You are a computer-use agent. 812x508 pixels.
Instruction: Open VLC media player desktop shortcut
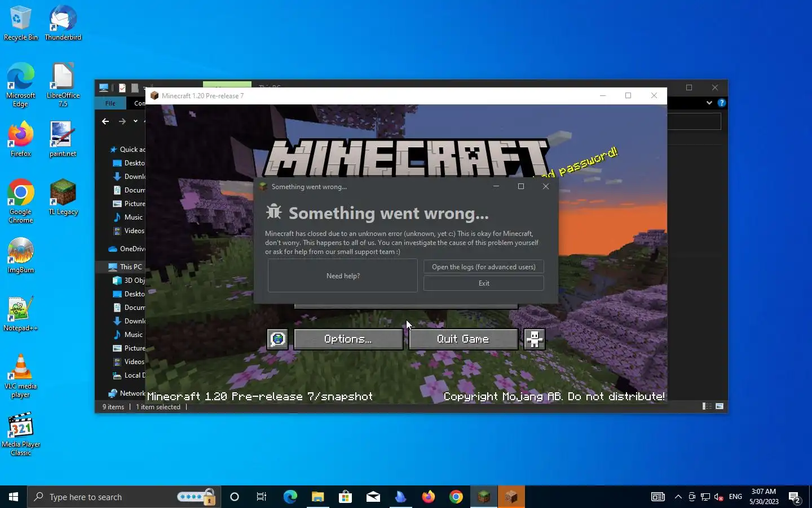[21, 376]
